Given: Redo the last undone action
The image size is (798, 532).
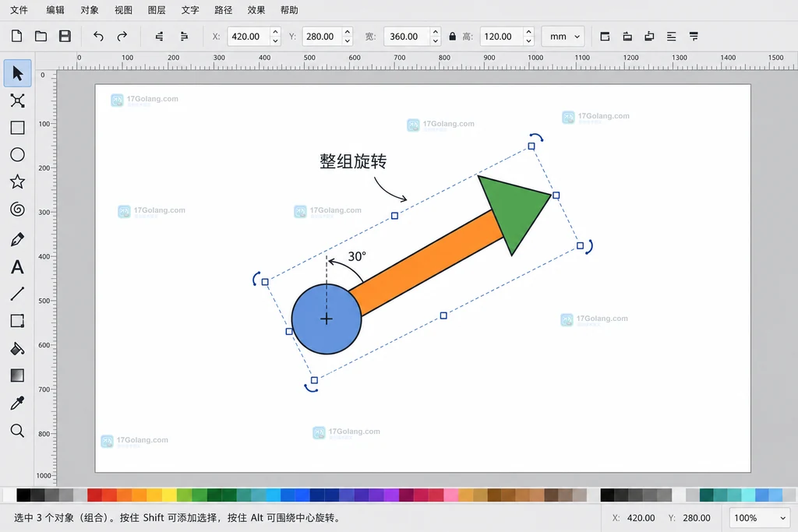Looking at the screenshot, I should 122,36.
